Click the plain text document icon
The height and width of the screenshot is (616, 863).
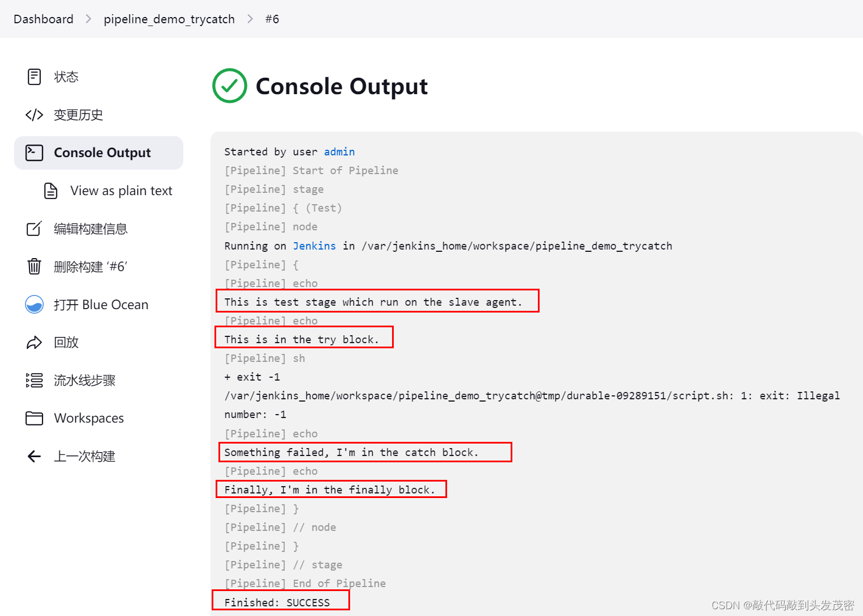50,191
